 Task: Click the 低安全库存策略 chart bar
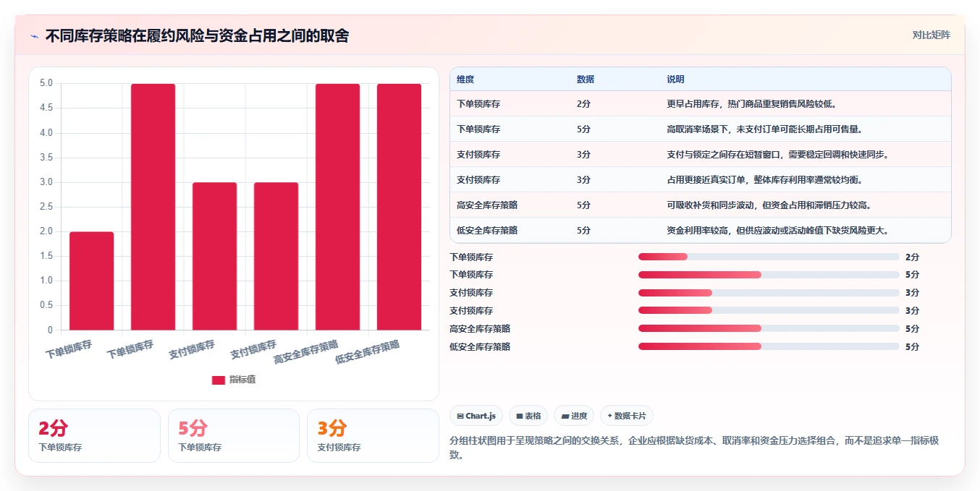[x=399, y=207]
